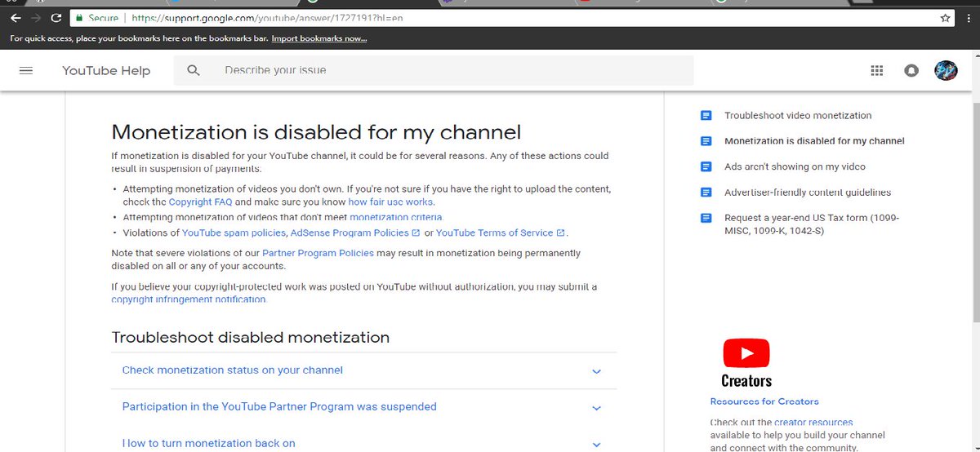Go back using browser back arrow

pyautogui.click(x=16, y=17)
